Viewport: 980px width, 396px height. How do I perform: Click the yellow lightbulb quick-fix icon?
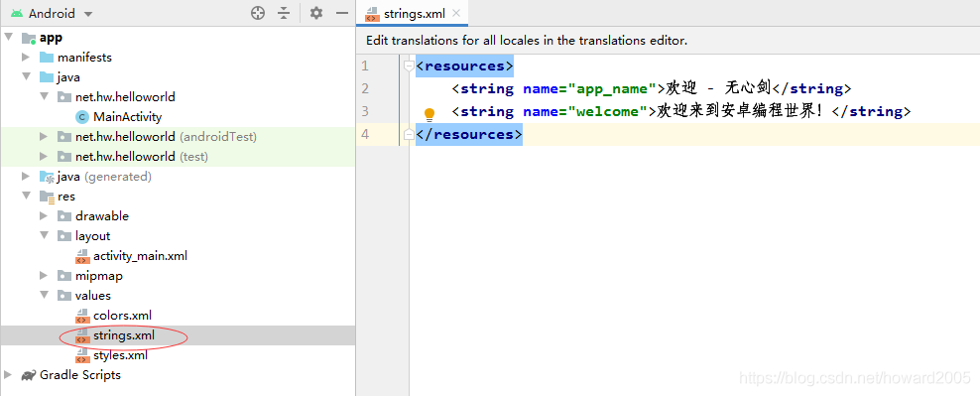coord(429,114)
